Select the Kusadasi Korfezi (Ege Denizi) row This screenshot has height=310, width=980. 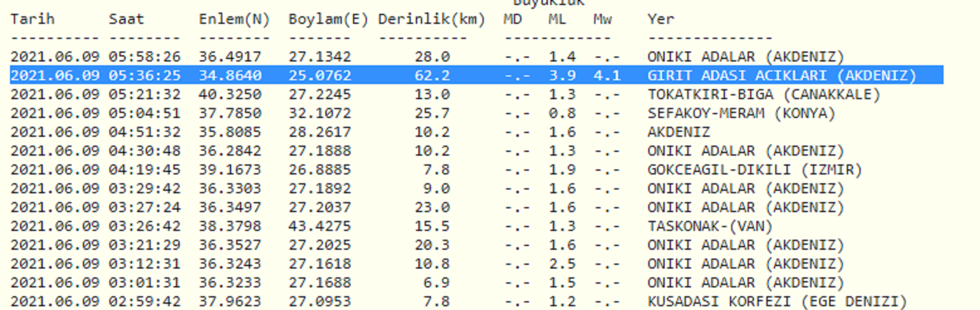click(x=777, y=301)
